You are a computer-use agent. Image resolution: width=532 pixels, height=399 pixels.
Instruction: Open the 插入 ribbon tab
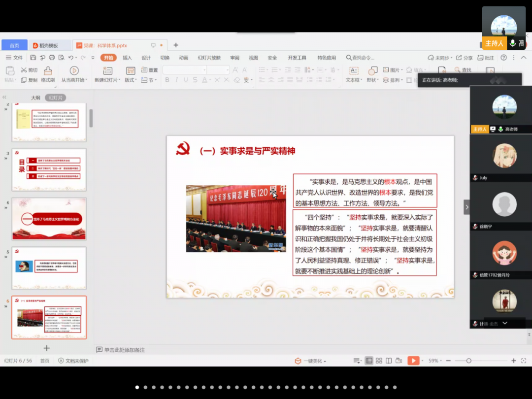coord(127,58)
